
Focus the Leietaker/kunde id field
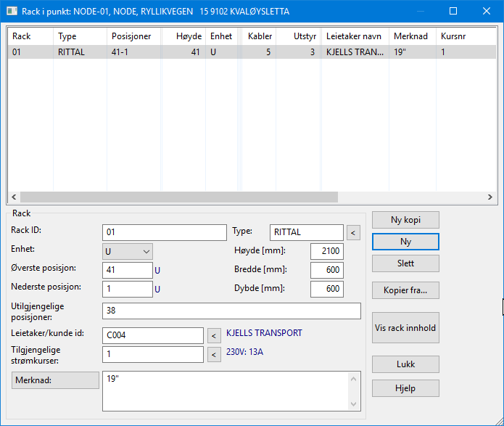(x=153, y=335)
